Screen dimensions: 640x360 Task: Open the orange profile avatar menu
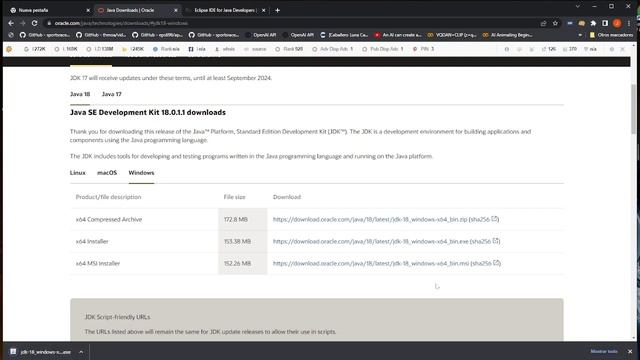pos(617,23)
